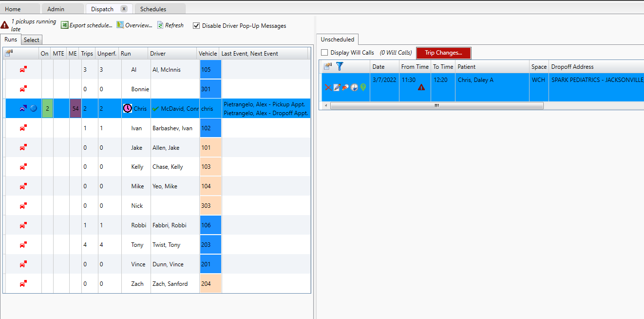Screen dimensions: 644x319
Task: Click the Trip Changes button
Action: click(443, 53)
